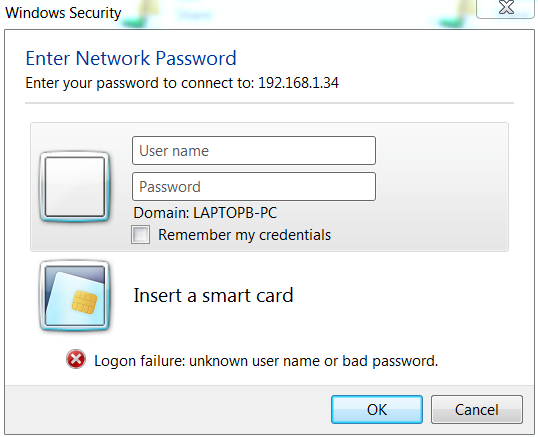Viewport: 538px width, 437px height.
Task: Focus the Password field
Action: [254, 187]
